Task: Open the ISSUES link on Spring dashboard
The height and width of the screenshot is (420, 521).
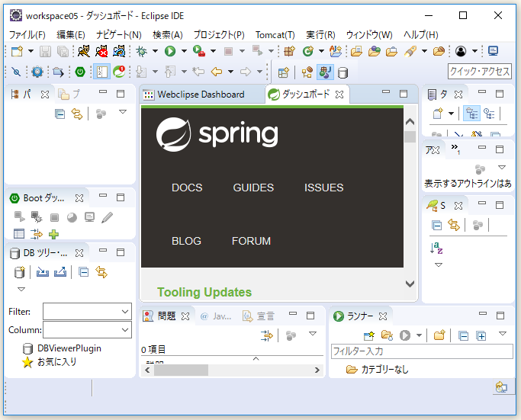Action: click(324, 188)
